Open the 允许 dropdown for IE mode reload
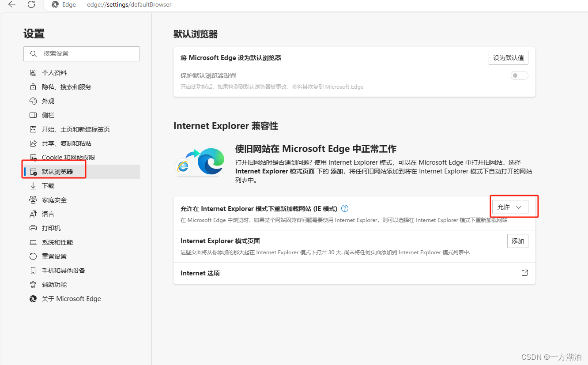The width and height of the screenshot is (588, 365). point(510,207)
